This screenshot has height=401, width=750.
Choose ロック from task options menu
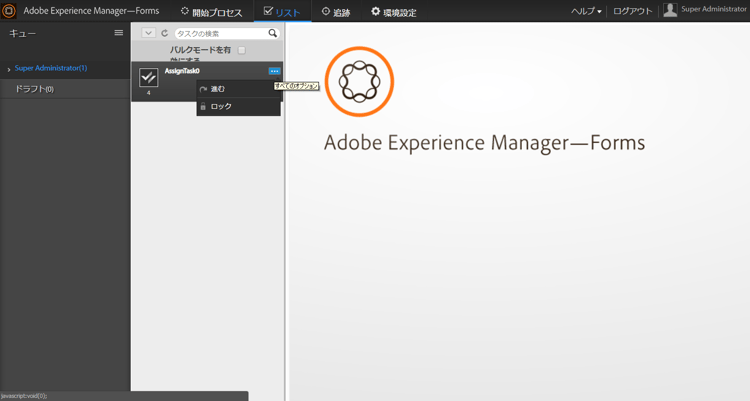point(238,107)
